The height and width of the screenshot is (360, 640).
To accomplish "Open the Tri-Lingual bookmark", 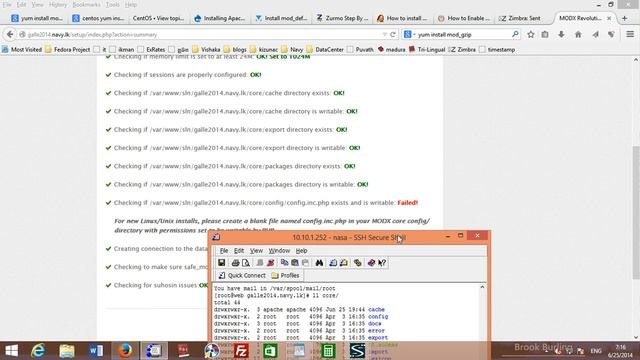I will [x=427, y=49].
